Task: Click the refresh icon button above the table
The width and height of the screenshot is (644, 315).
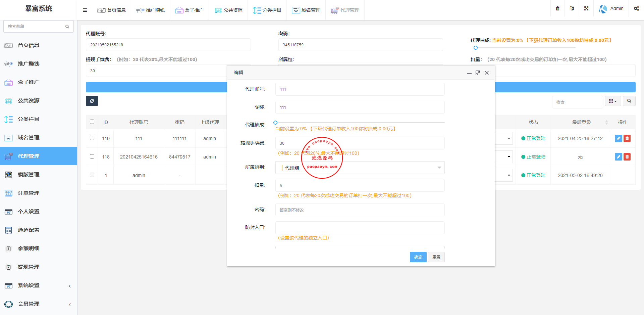Action: coord(92,101)
